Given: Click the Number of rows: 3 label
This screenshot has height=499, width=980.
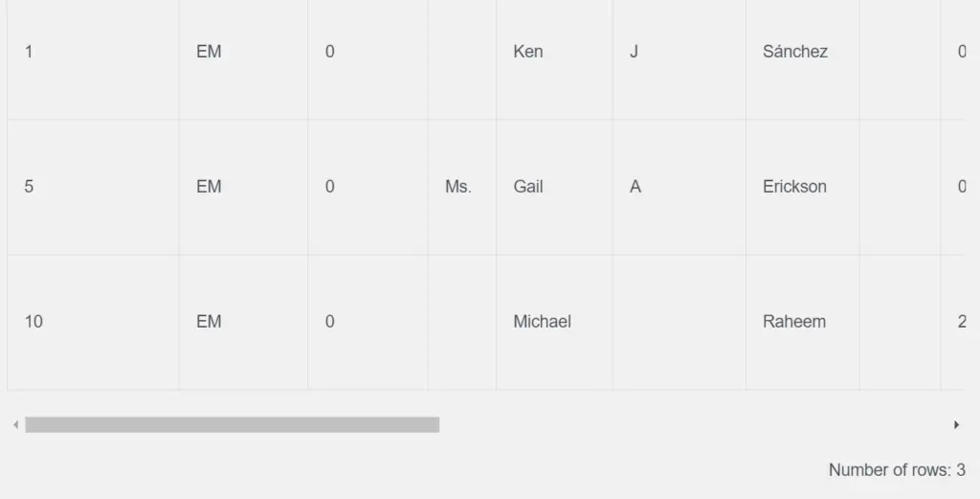Looking at the screenshot, I should tap(897, 469).
